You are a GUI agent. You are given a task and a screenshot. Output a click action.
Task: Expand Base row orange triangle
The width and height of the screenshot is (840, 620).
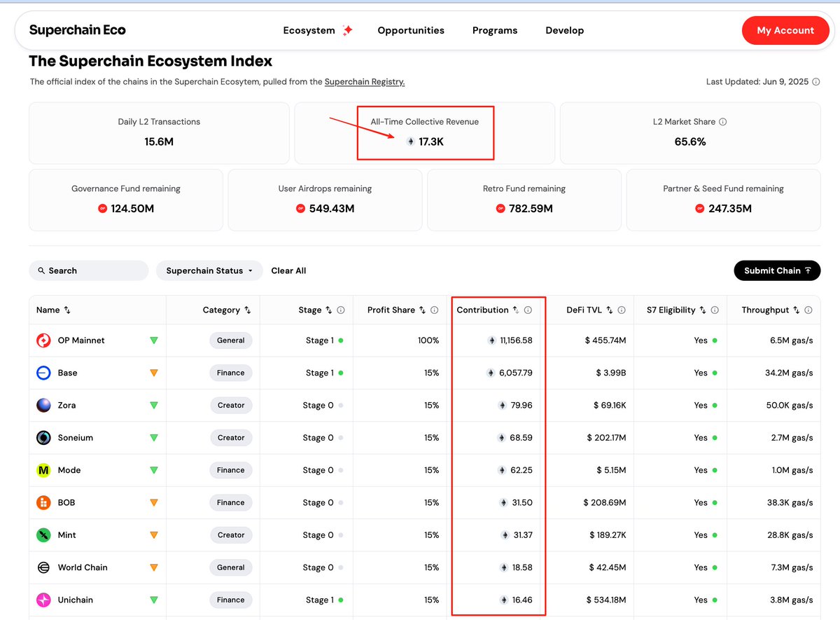click(x=154, y=373)
